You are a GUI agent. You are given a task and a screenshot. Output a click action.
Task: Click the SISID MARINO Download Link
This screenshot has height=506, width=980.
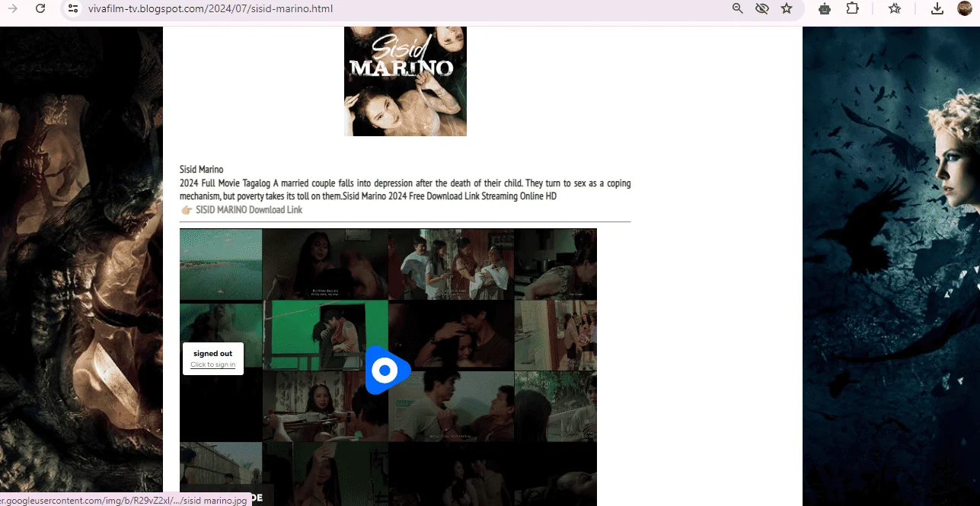pos(249,210)
